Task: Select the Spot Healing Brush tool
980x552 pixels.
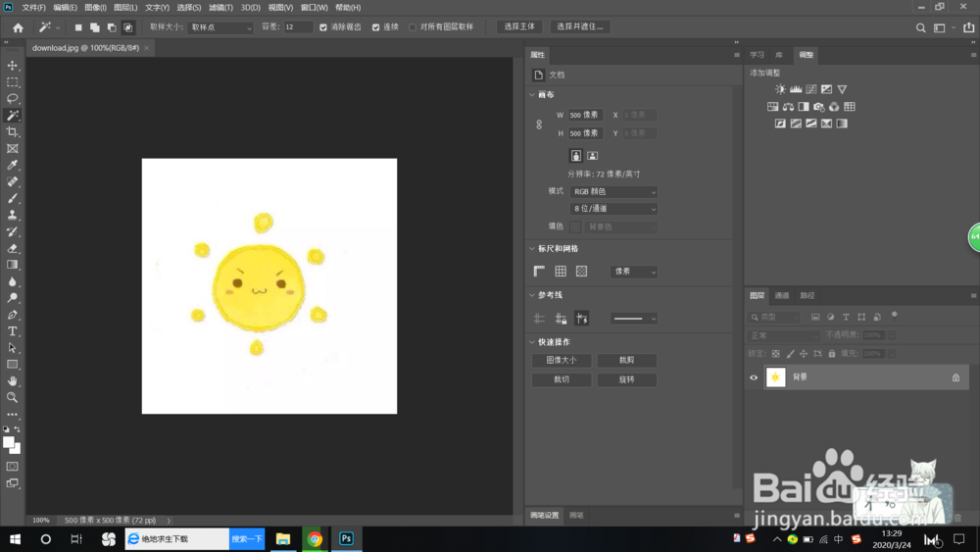Action: click(12, 182)
